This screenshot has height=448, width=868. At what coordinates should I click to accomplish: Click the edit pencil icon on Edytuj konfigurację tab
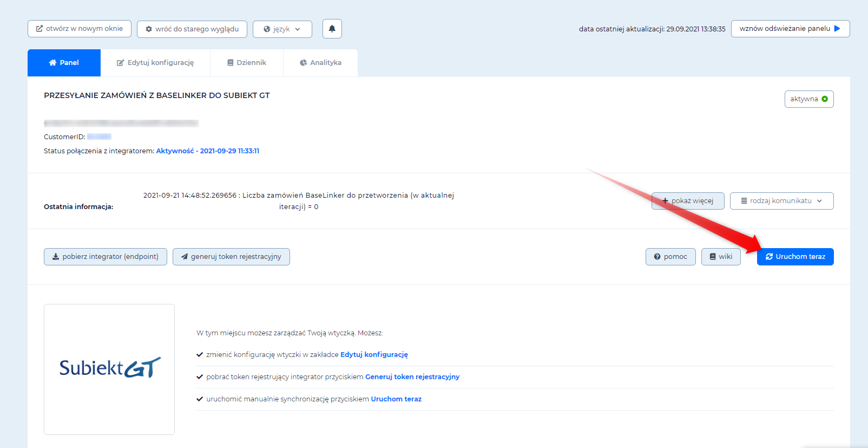(x=121, y=63)
